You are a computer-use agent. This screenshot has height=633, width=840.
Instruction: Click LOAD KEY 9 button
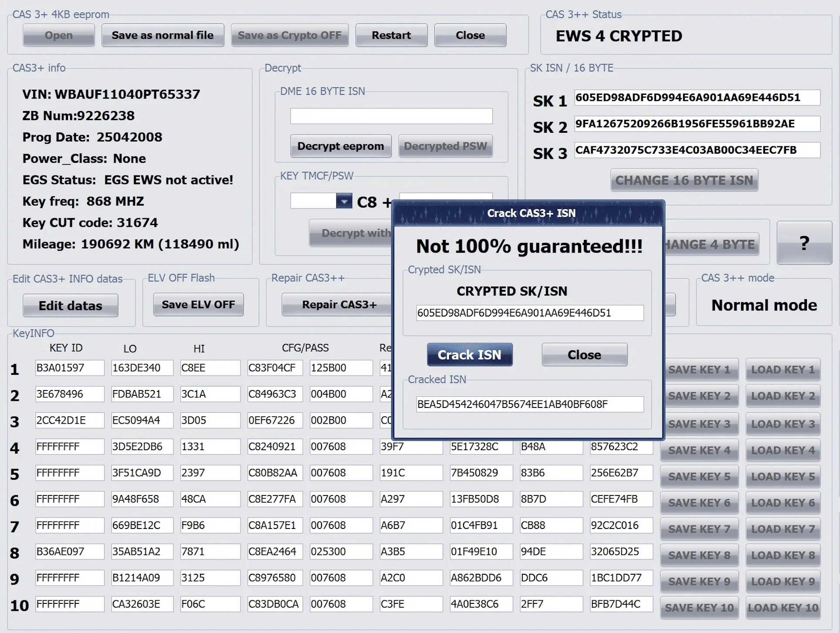[x=783, y=581]
